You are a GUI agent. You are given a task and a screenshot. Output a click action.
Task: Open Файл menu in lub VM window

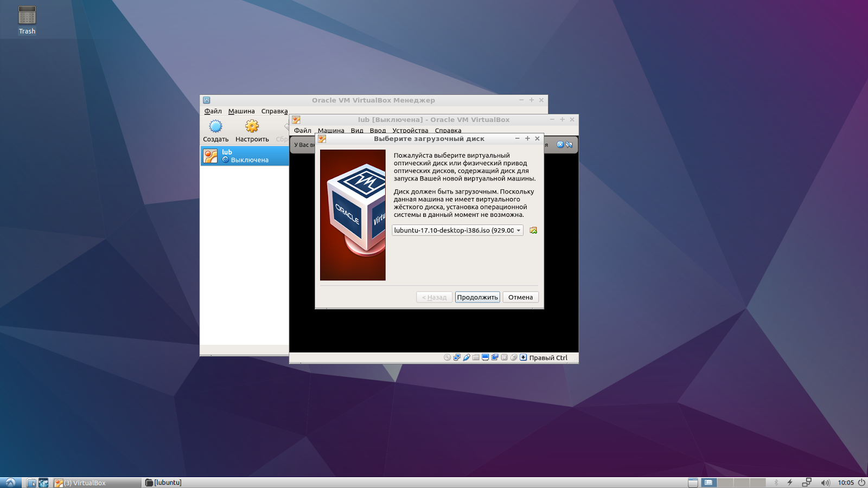tap(303, 131)
